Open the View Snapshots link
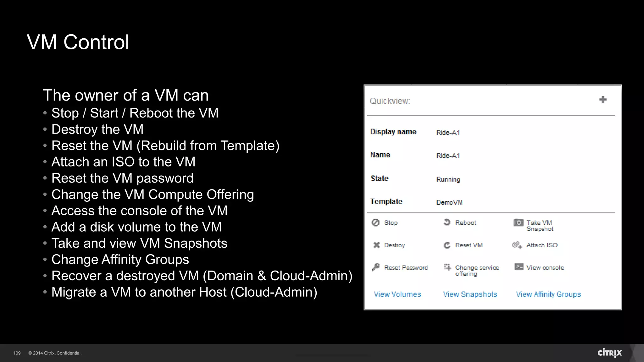The image size is (644, 362). point(470,294)
